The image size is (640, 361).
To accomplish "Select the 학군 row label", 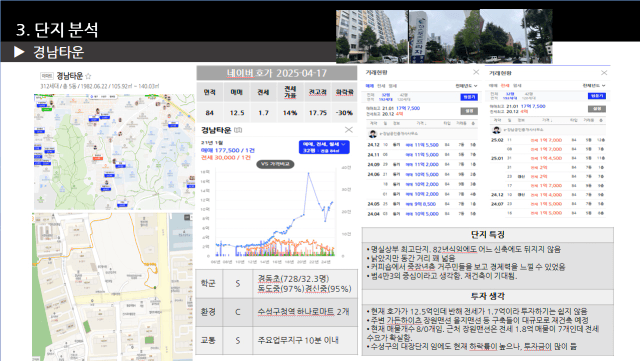I will [x=209, y=283].
